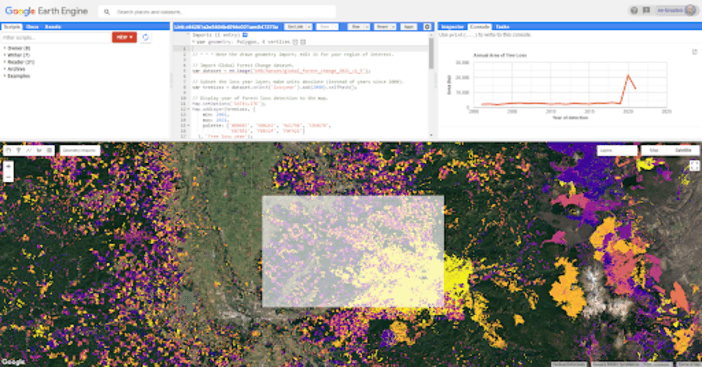Zoom out on the map

(x=9, y=177)
